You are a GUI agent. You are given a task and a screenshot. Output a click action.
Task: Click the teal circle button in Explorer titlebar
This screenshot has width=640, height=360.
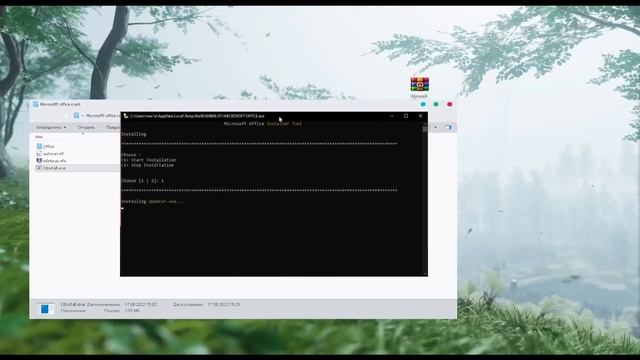[x=423, y=104]
